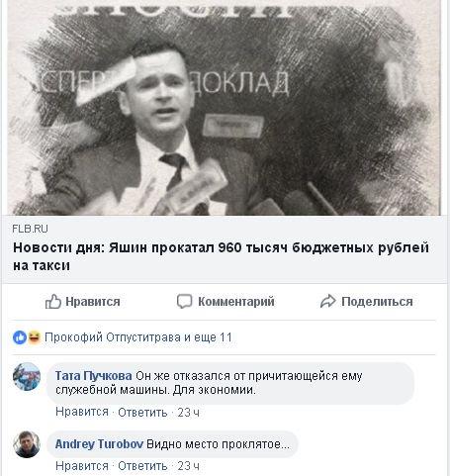Show the list of people who reacted: Прокофий Отпуститрава и еще 11
Viewport: 450px width, 476px height.
(138, 337)
